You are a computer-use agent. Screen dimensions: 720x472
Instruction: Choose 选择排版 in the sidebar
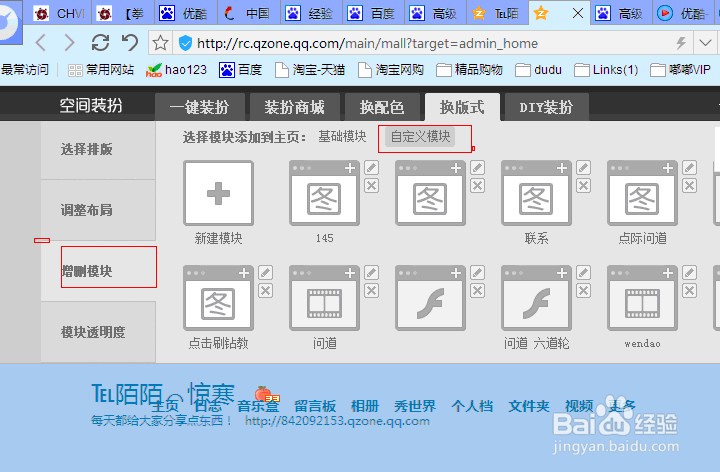98,150
